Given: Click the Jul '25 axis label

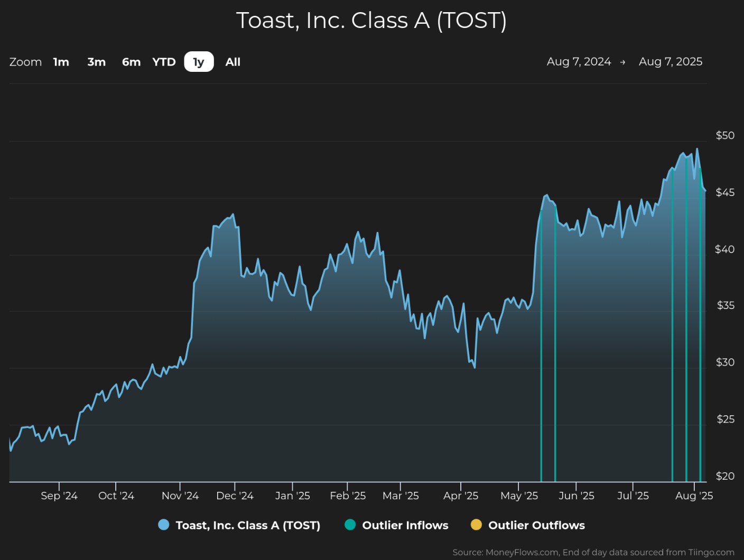Looking at the screenshot, I should click(633, 496).
